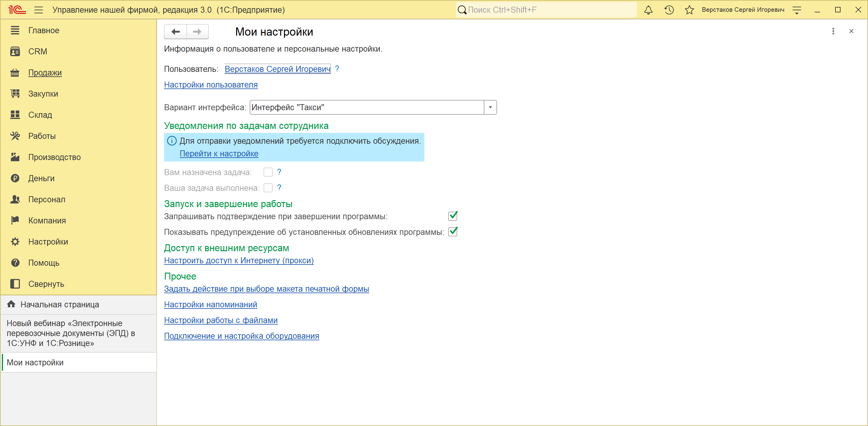The width and height of the screenshot is (868, 426).
Task: Click the Склад boxes icon
Action: pos(15,115)
